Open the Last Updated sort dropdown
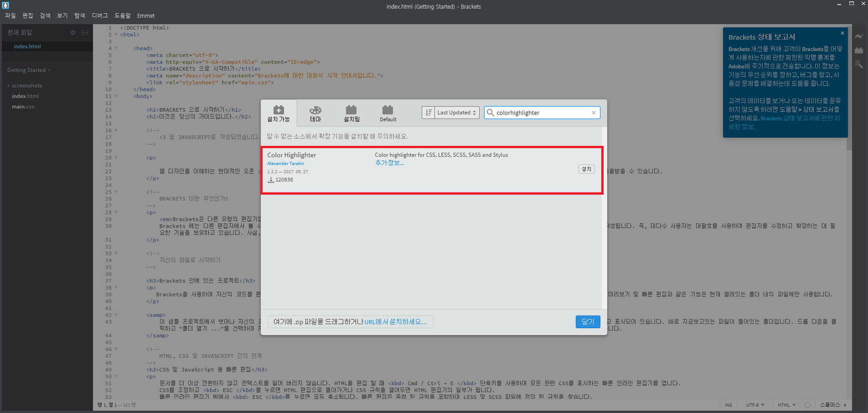868x413 pixels. coord(457,113)
